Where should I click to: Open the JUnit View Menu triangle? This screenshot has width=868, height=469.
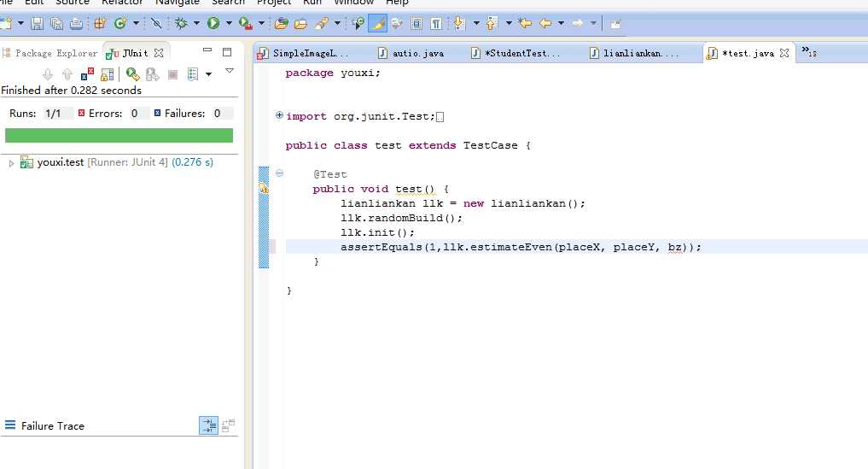point(230,71)
